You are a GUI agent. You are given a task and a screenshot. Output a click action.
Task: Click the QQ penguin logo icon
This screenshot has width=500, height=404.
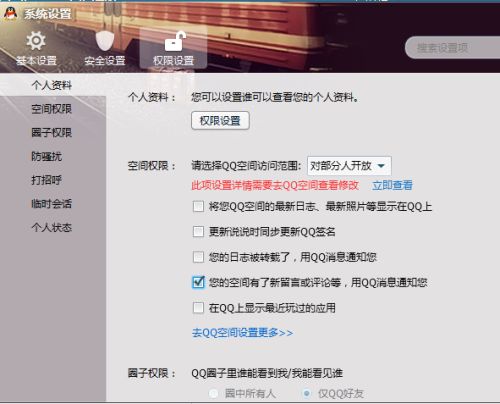click(x=11, y=14)
